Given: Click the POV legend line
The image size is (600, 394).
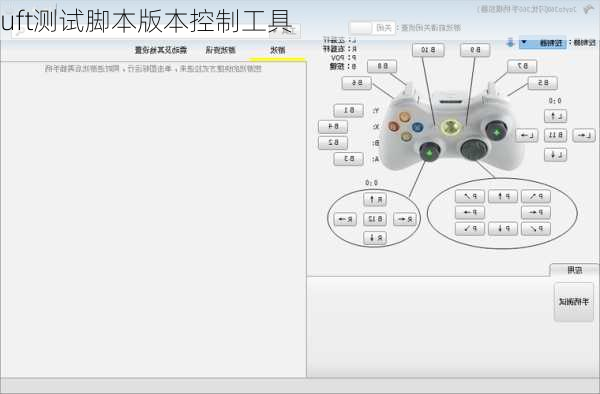Looking at the screenshot, I should (x=344, y=58).
